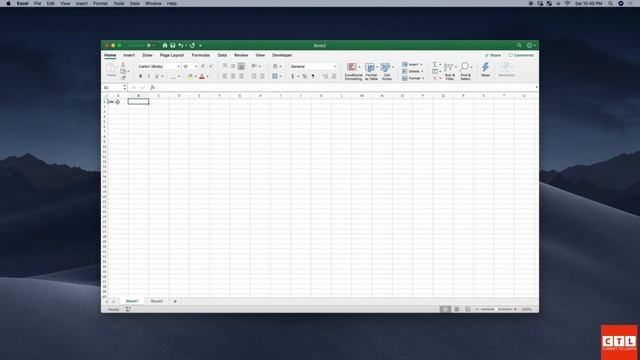Apply percent style format
This screenshot has width=640, height=360.
click(x=304, y=76)
